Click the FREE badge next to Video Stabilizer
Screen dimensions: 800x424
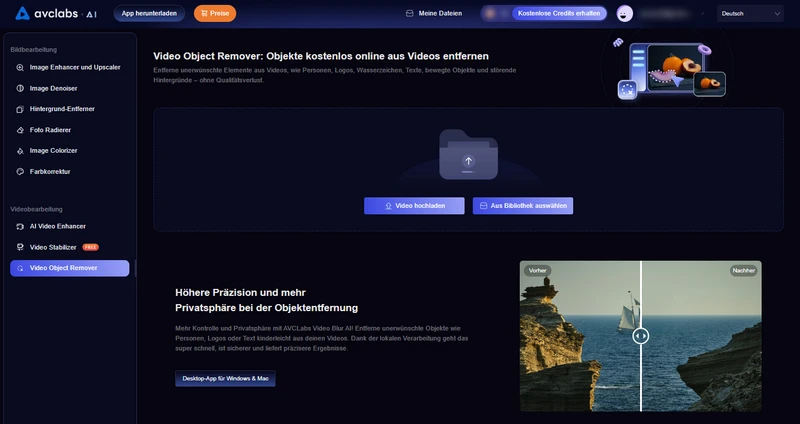(x=91, y=247)
